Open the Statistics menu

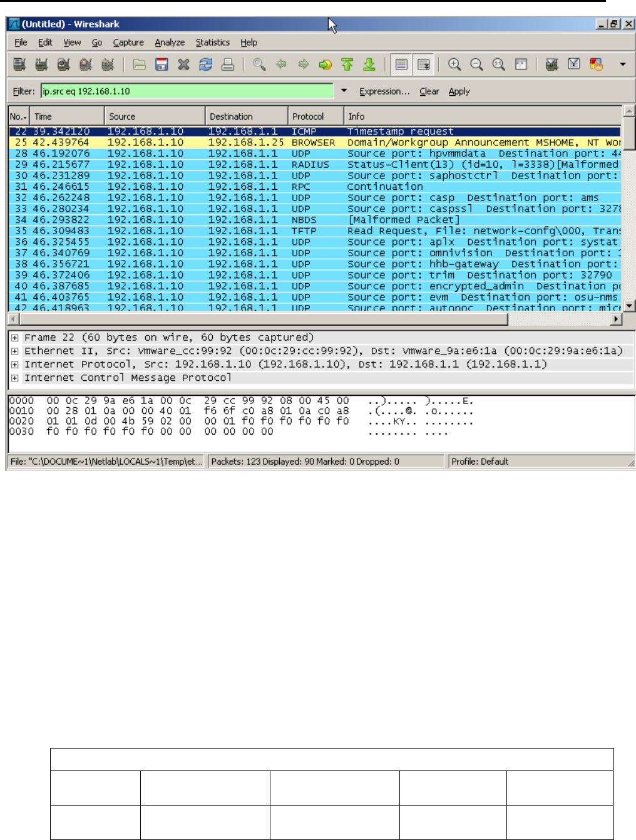tap(213, 42)
